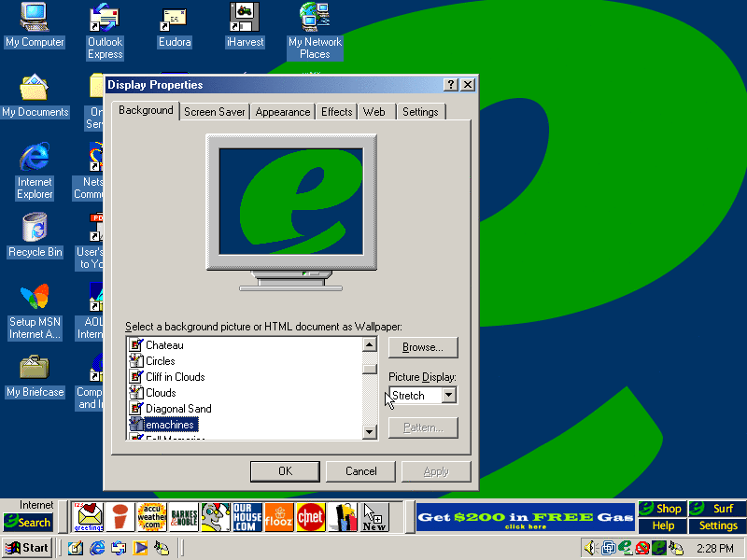The width and height of the screenshot is (747, 560).
Task: Open My Network Places icon
Action: pos(315,18)
